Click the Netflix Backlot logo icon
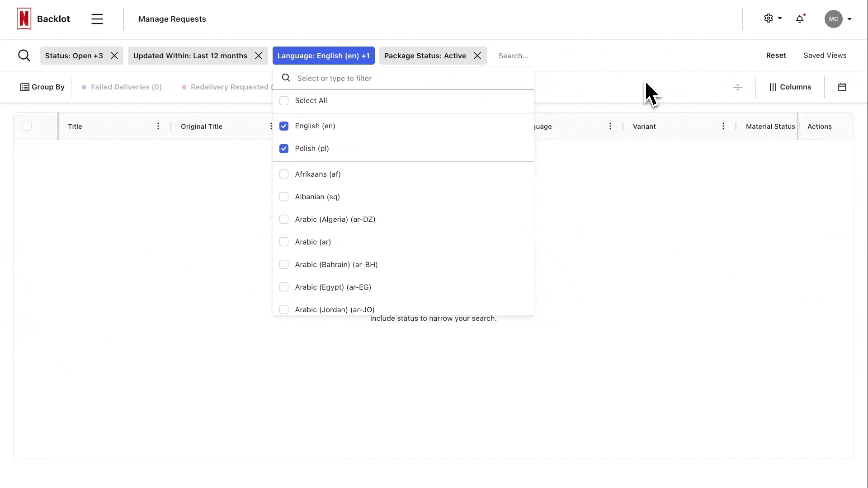This screenshot has width=868, height=488. 24,19
